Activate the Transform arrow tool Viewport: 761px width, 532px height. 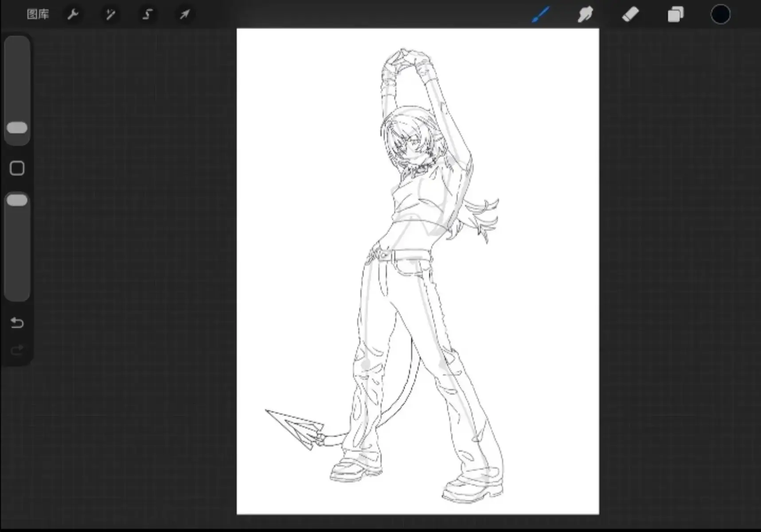point(185,14)
